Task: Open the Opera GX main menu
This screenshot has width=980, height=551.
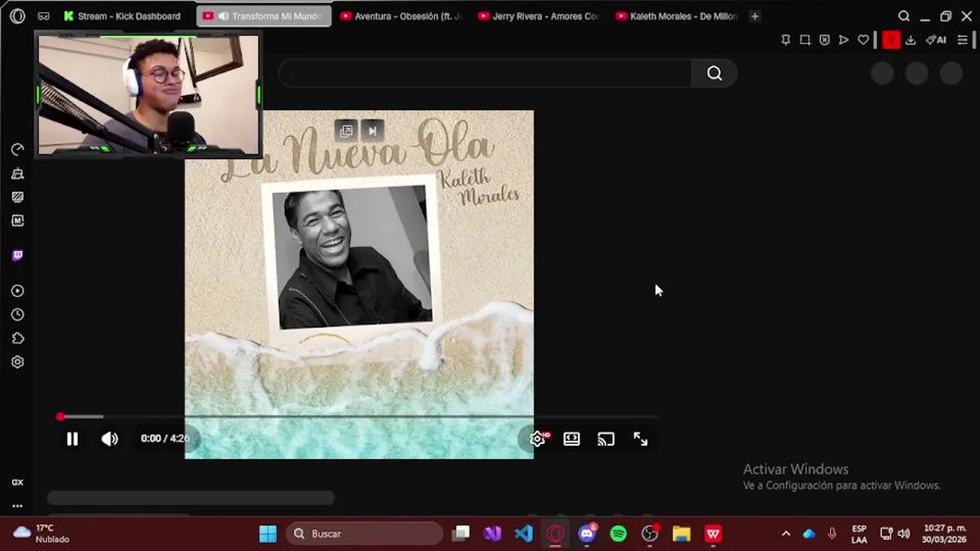Action: click(17, 16)
